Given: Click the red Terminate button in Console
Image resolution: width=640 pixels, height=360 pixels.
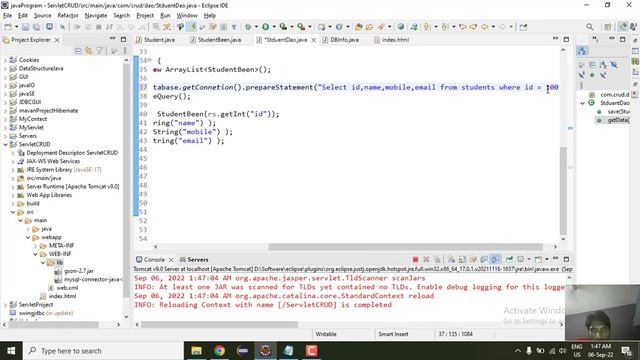Looking at the screenshot, I should click(415, 260).
